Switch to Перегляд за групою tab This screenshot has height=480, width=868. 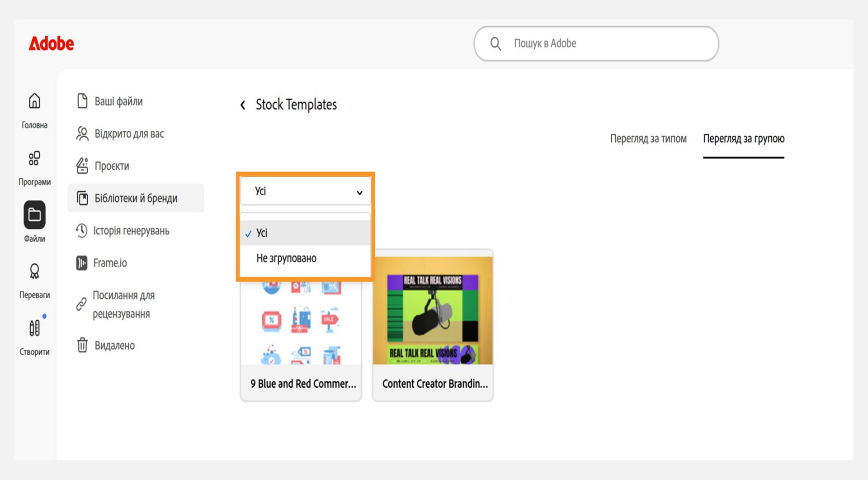click(744, 138)
